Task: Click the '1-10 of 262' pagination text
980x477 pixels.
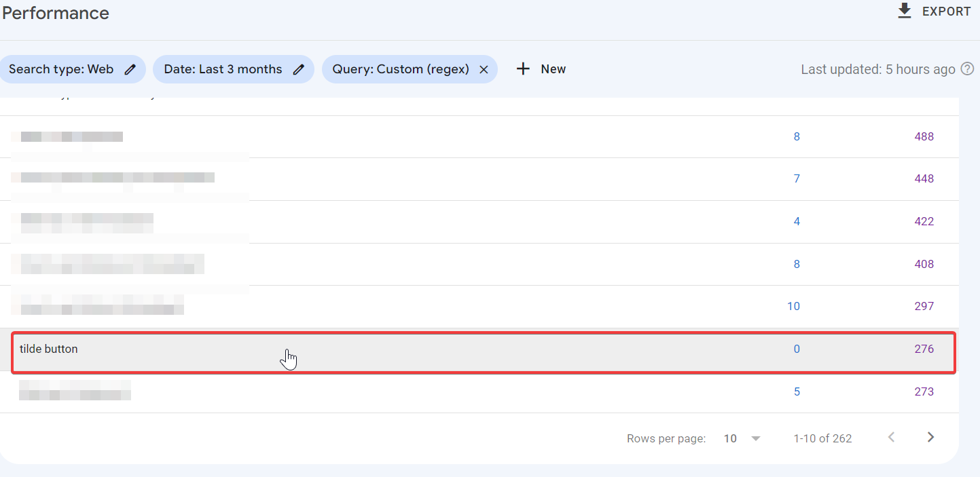Action: 822,438
